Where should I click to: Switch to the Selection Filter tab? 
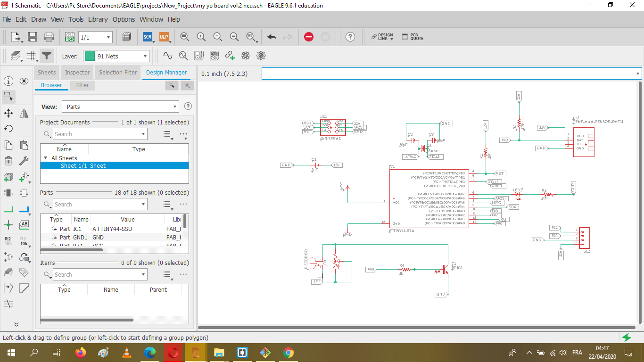[x=118, y=72]
